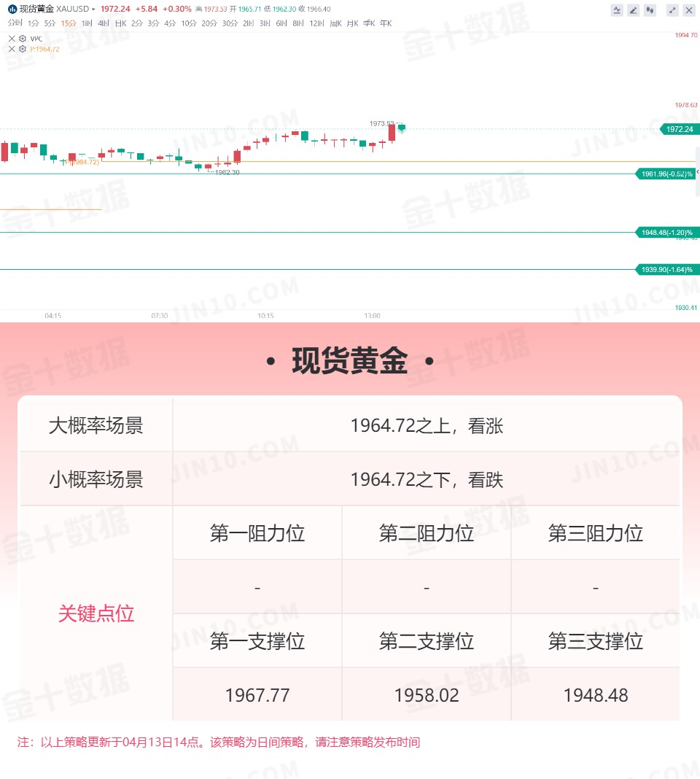Open settings gear for P:1964.72 indicator
Viewport: 700px width, 779px height.
click(23, 49)
